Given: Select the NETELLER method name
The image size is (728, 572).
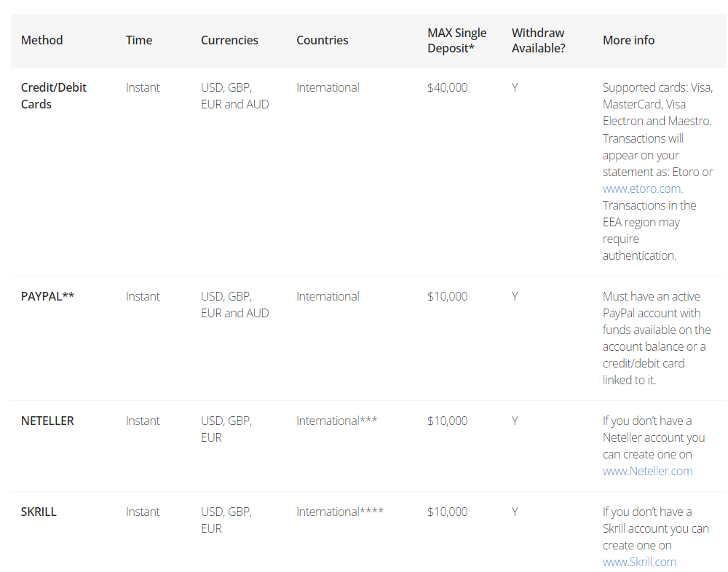Looking at the screenshot, I should pos(47,421).
